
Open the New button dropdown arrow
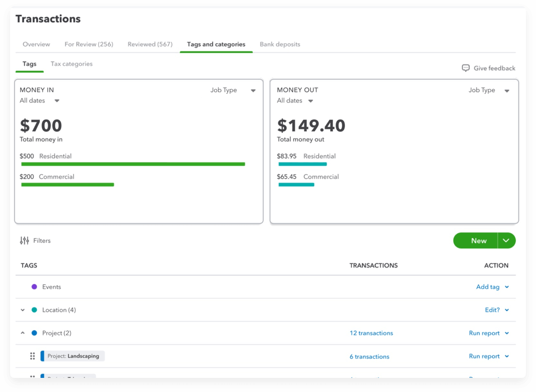tap(506, 241)
